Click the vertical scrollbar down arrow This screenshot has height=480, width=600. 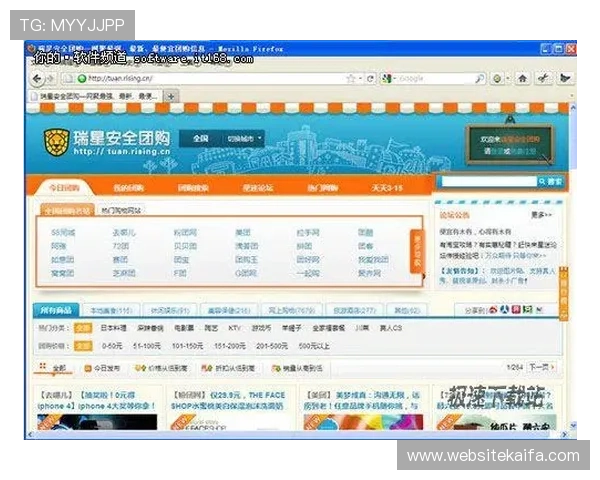tap(572, 426)
